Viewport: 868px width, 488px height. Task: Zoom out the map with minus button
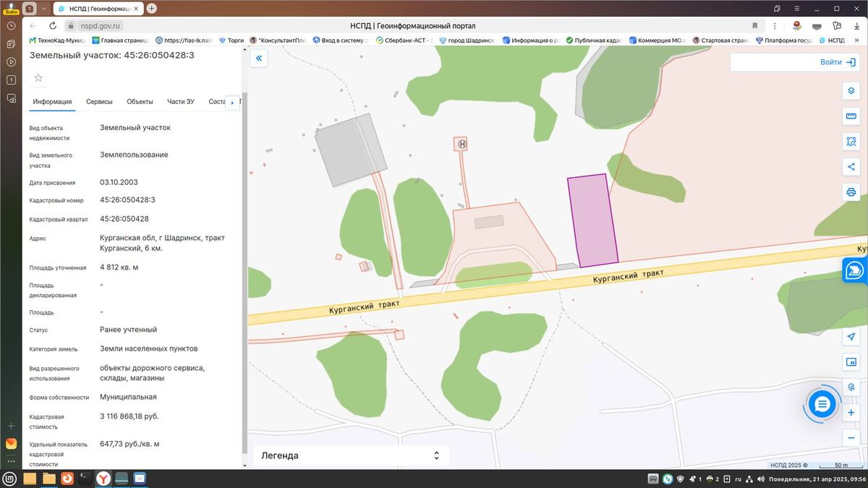(851, 437)
